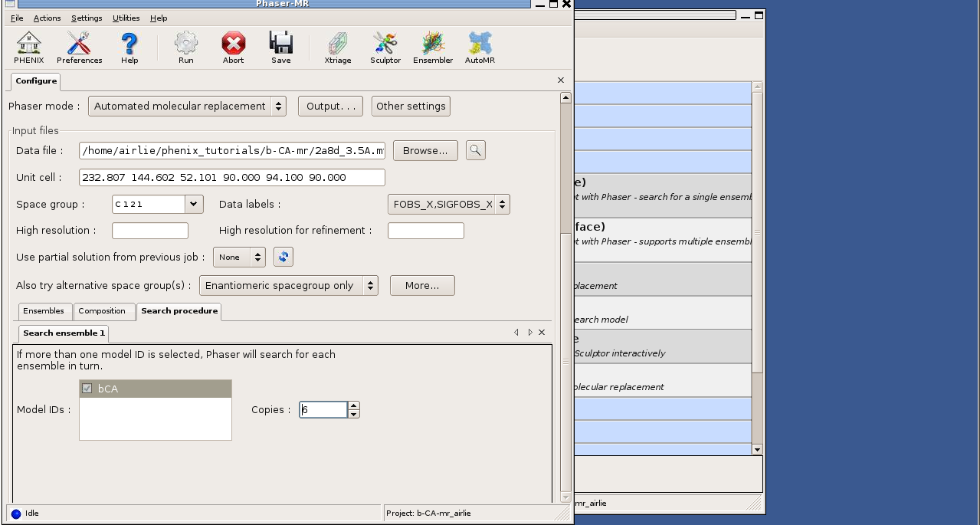Open the PHENIX home icon
Screen dimensions: 980x525
coord(28,48)
